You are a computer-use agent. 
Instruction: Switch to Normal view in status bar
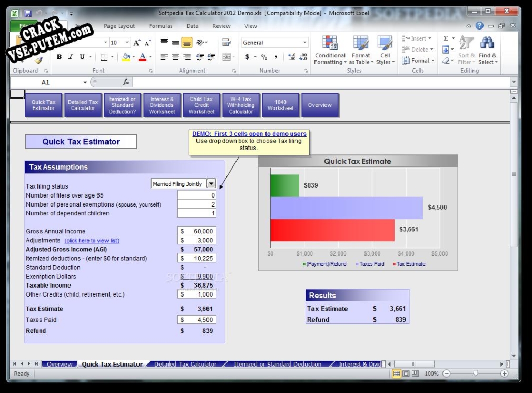(396, 374)
